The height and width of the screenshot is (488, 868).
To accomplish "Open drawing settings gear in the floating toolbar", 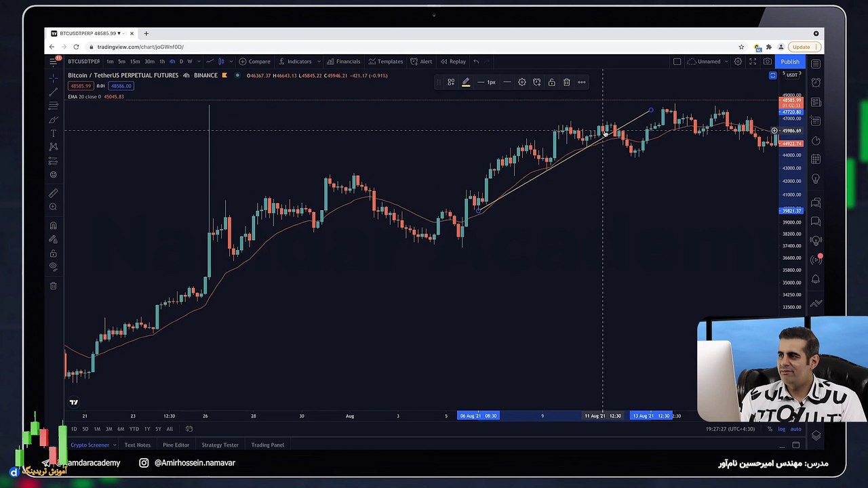I will click(x=522, y=82).
